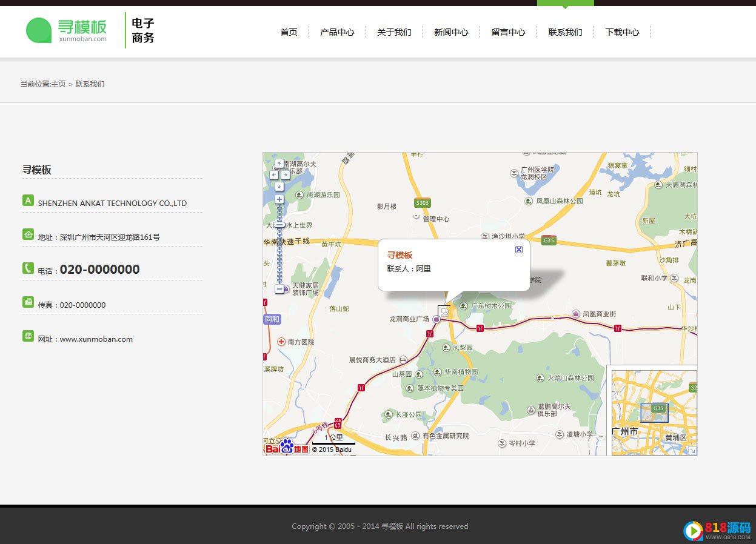Open 关于我们 page from nav bar

[x=394, y=32]
